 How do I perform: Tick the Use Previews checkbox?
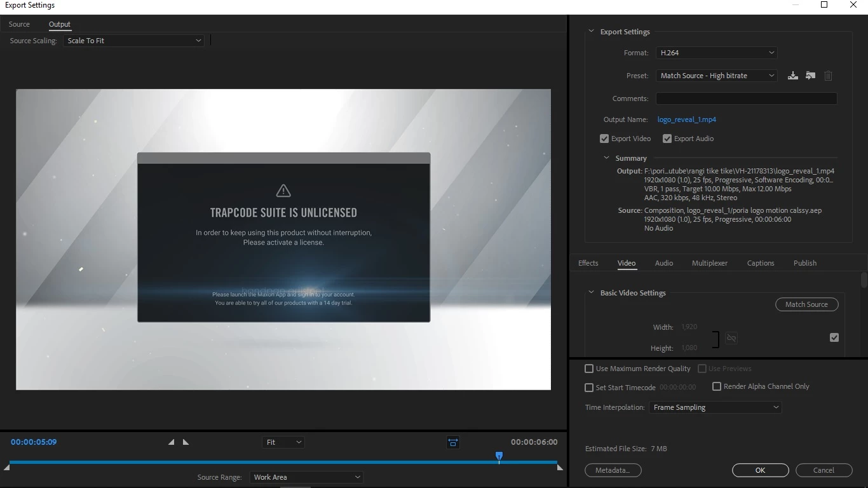pos(702,369)
